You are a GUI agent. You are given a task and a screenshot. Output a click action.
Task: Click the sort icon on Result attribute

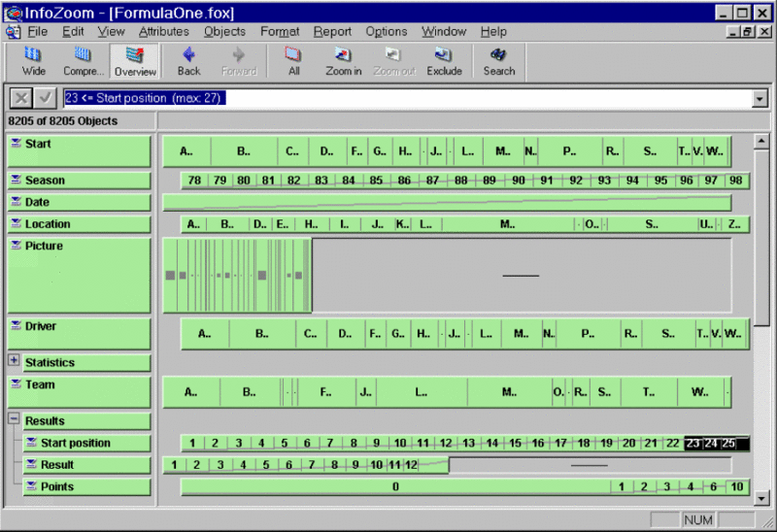click(x=32, y=464)
